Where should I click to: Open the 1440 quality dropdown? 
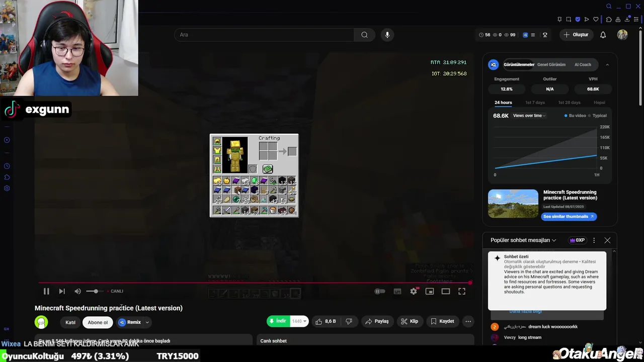point(299,321)
